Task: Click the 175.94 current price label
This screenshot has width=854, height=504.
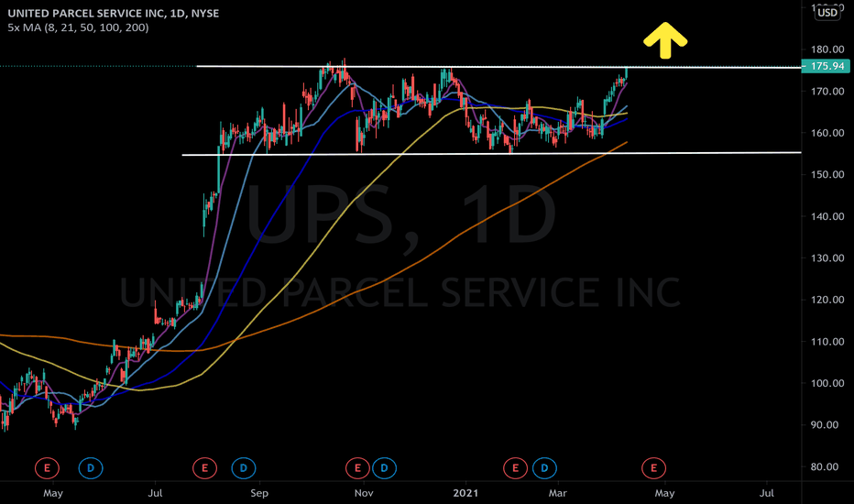Action: coord(827,66)
